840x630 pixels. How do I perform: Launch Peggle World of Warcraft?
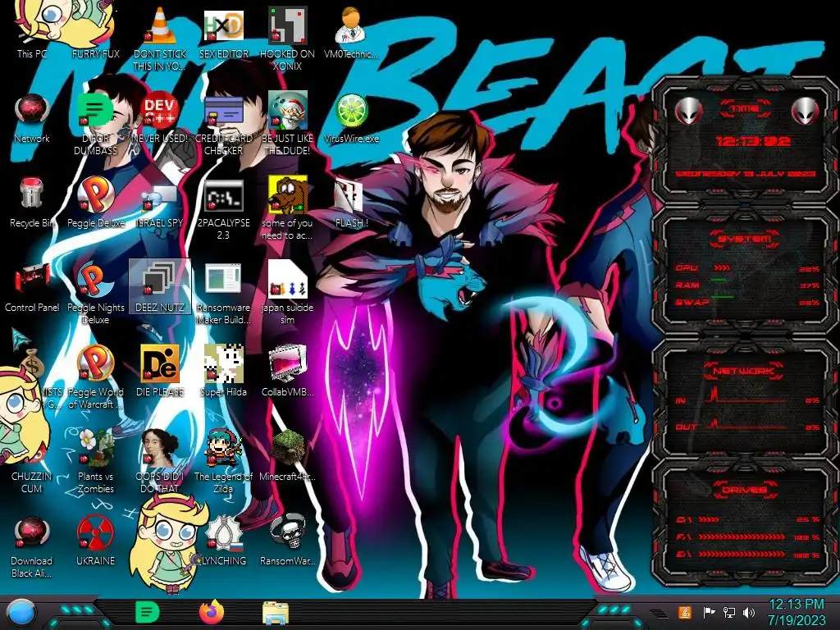pyautogui.click(x=96, y=377)
